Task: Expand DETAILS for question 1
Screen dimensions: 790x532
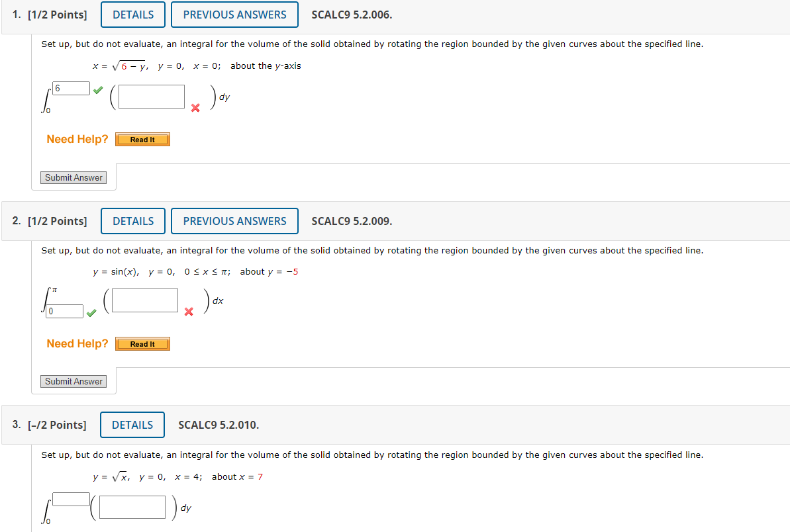Action: click(133, 15)
